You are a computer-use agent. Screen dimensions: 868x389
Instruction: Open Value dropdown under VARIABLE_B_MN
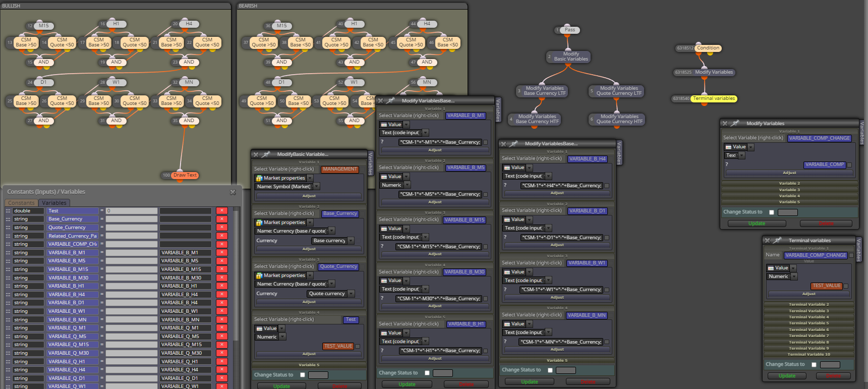coord(529,324)
